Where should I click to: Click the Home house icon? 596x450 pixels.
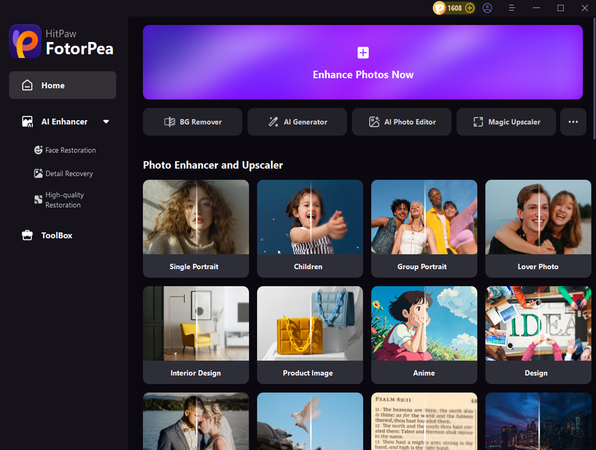pos(27,85)
